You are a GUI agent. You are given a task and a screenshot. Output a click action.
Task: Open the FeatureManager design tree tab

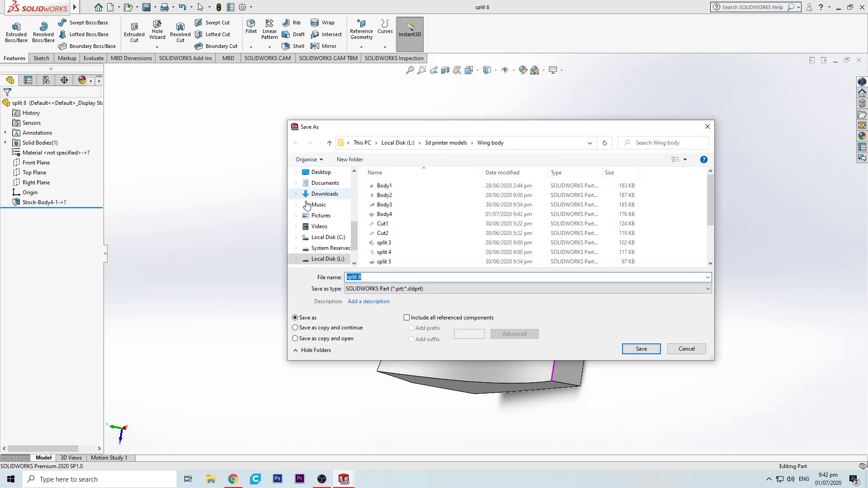pos(10,80)
